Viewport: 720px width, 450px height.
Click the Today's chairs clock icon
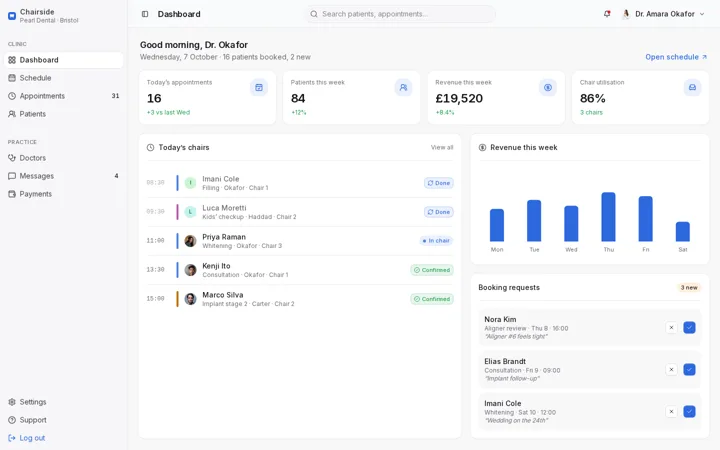pyautogui.click(x=150, y=147)
